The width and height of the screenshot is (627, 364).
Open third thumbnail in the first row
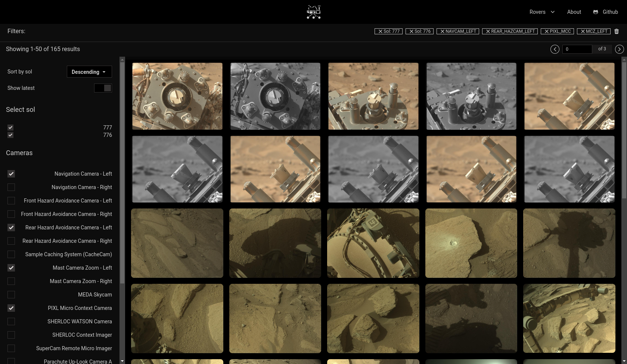373,96
